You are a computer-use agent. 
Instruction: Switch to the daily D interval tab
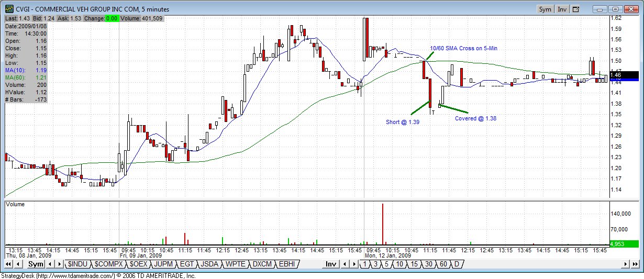pos(457,264)
